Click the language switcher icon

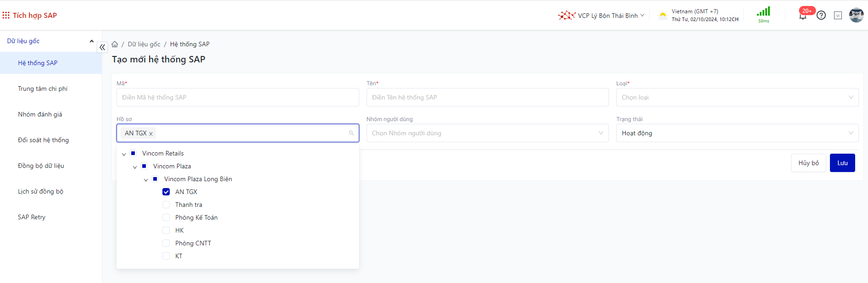click(x=838, y=15)
